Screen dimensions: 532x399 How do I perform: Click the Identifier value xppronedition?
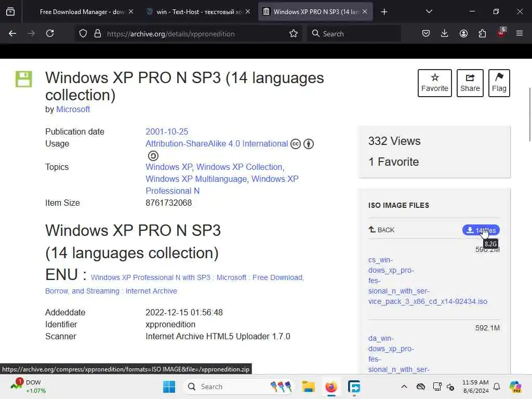(x=170, y=324)
